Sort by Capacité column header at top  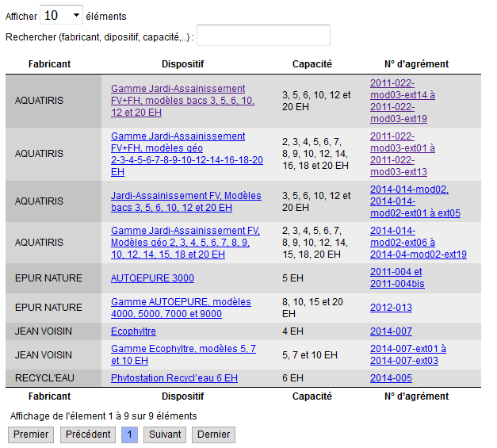pos(312,64)
